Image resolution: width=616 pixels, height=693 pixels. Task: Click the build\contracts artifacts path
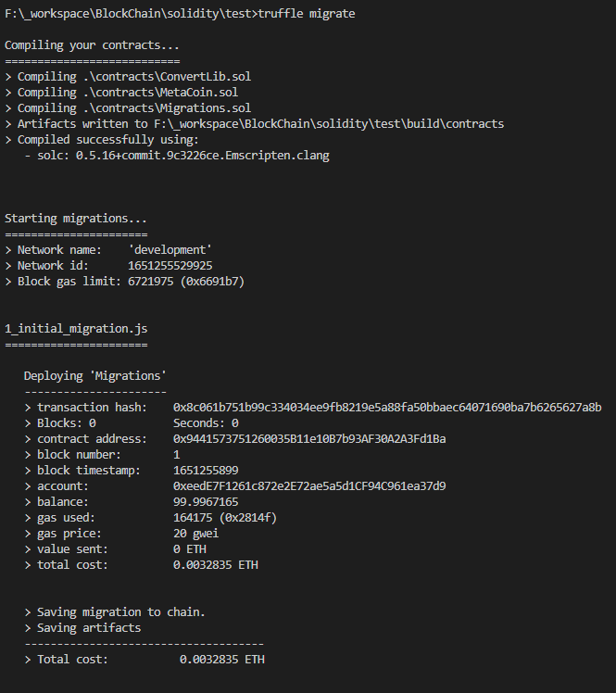(x=329, y=124)
